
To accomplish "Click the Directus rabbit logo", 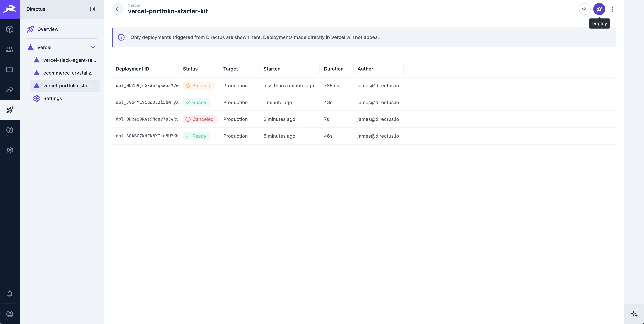I will coord(10,10).
